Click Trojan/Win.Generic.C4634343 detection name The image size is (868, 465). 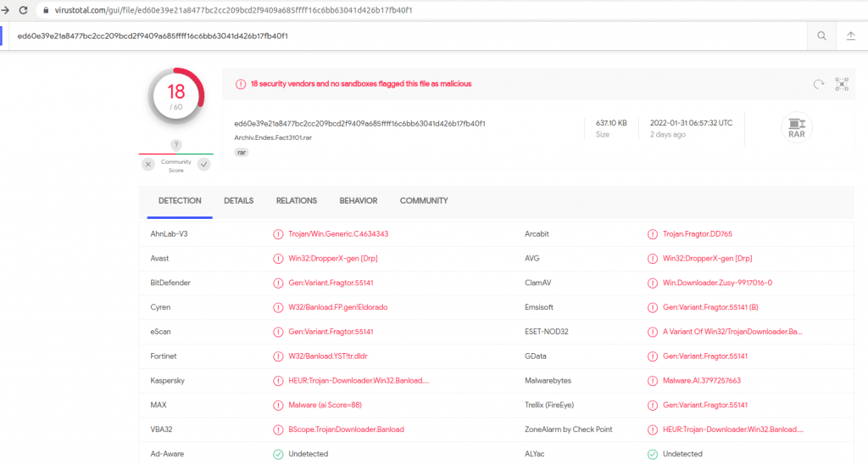point(338,234)
